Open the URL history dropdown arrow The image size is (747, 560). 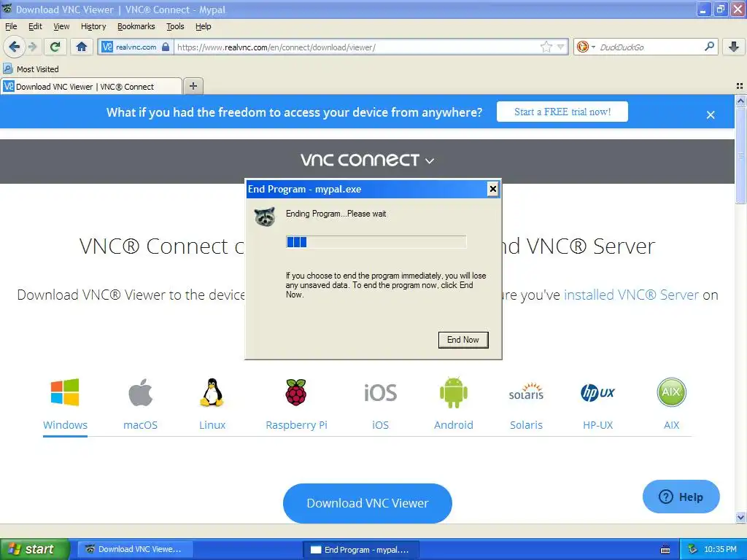click(x=561, y=47)
